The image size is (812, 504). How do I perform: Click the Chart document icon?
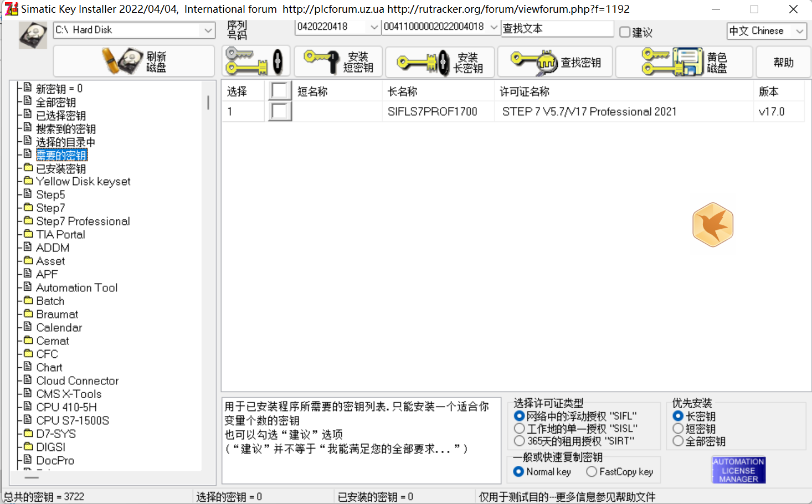tap(28, 367)
